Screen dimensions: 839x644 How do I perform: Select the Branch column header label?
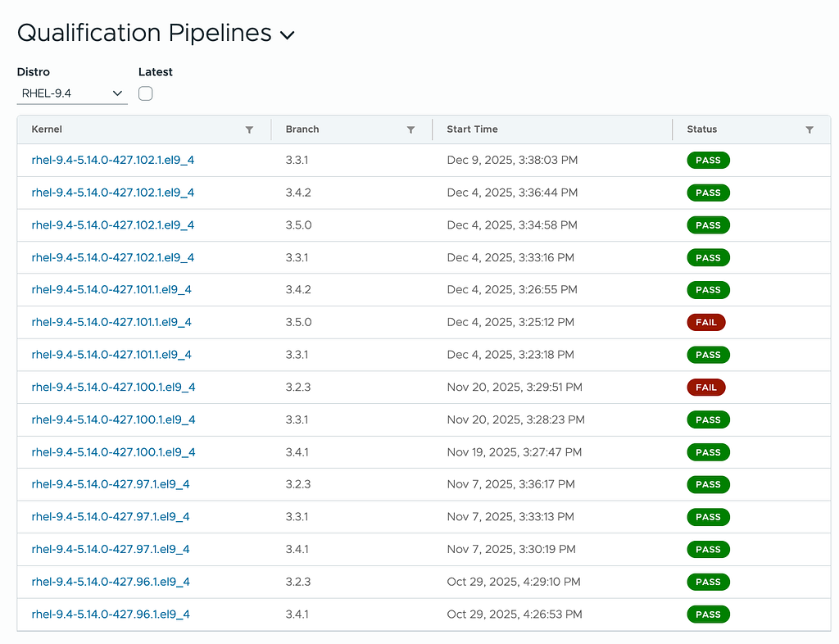click(302, 129)
